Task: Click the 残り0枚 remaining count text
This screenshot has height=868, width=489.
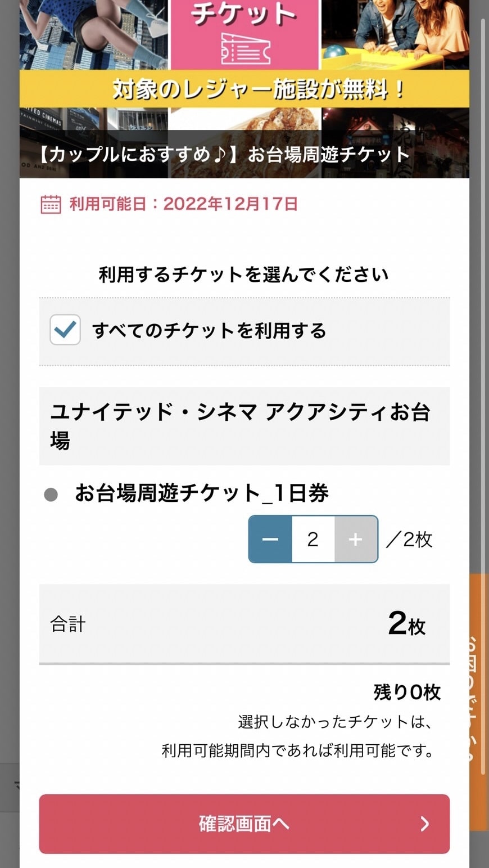Action: pos(407,692)
